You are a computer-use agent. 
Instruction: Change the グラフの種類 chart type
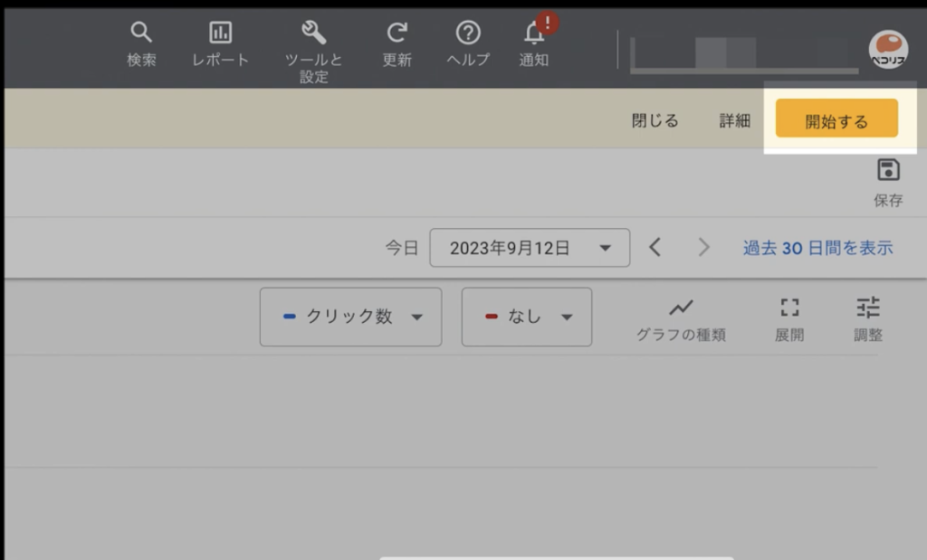[x=681, y=308]
